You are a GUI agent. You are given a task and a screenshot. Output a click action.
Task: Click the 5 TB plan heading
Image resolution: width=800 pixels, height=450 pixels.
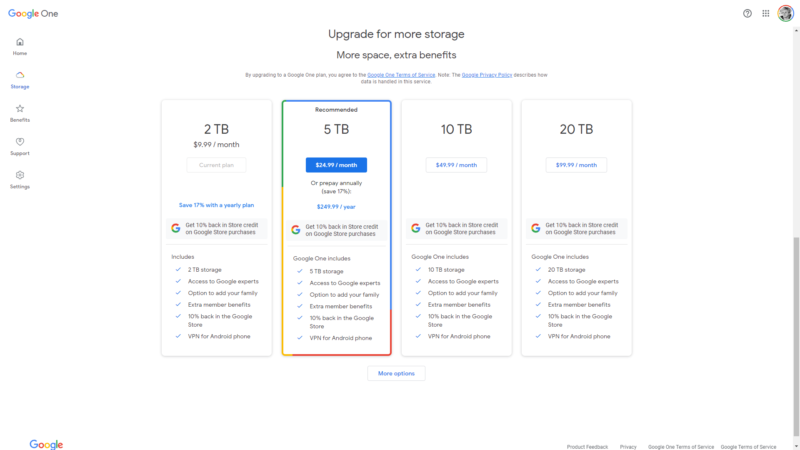pos(336,129)
